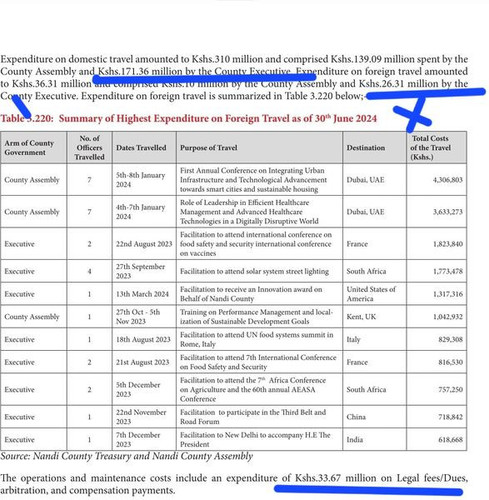Click 'South Africa' in the 1,773,478 row

point(366,271)
